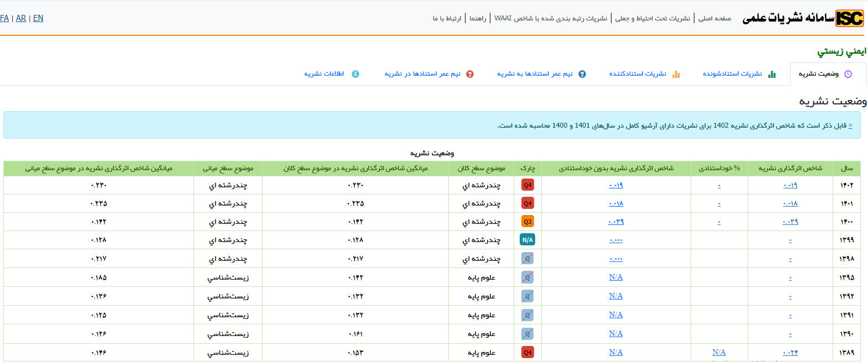Switch the site language to EN
This screenshot has height=362, width=868.
click(38, 18)
